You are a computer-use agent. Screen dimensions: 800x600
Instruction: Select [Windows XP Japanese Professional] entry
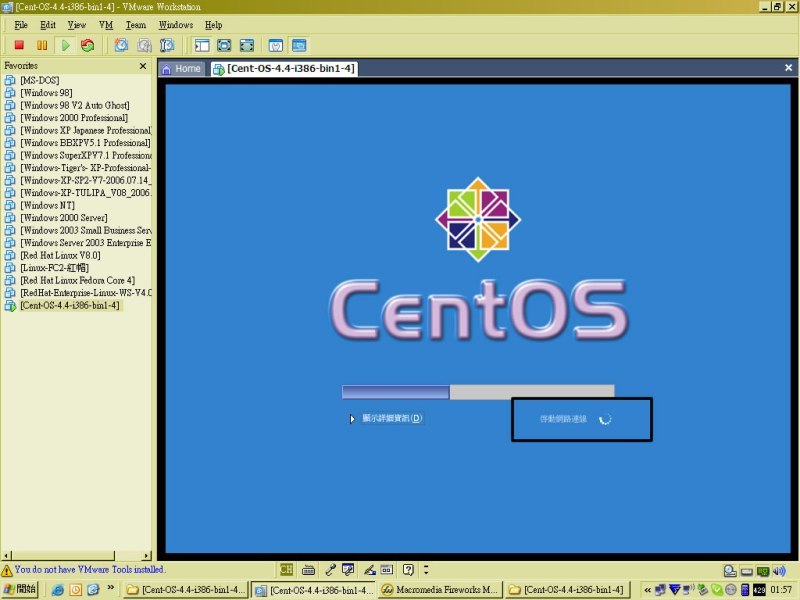click(x=78, y=130)
